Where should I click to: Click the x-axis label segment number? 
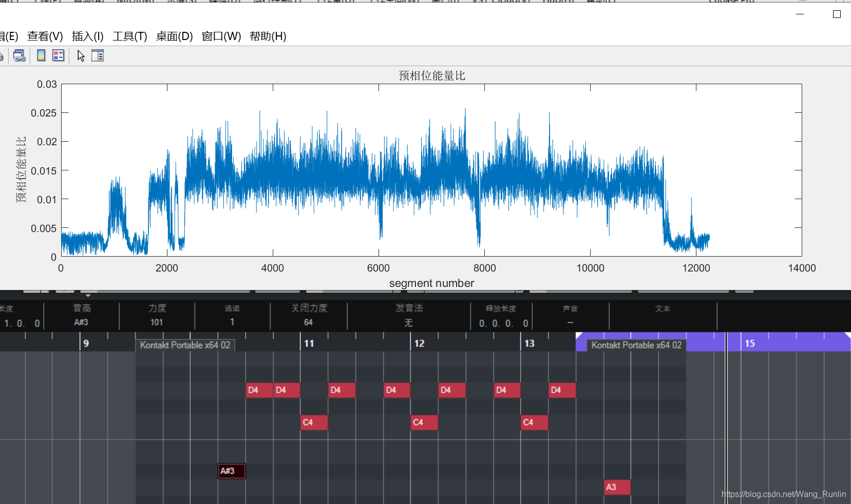pos(431,283)
